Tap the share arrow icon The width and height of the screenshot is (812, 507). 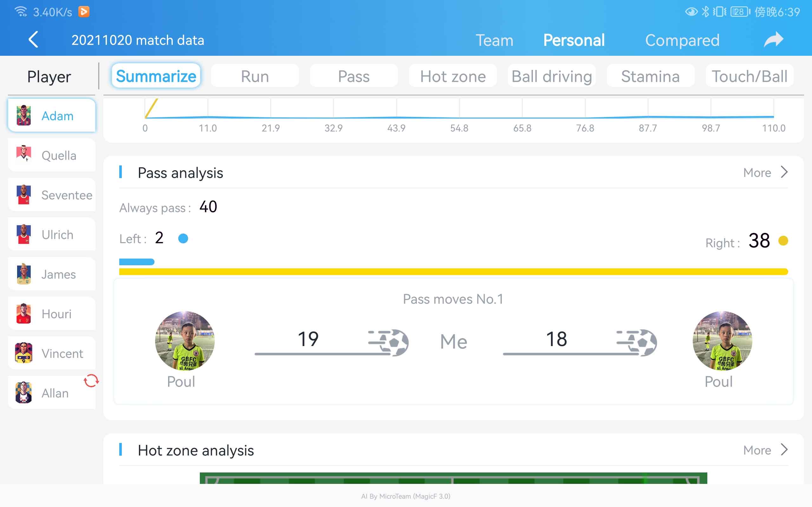[x=773, y=40]
